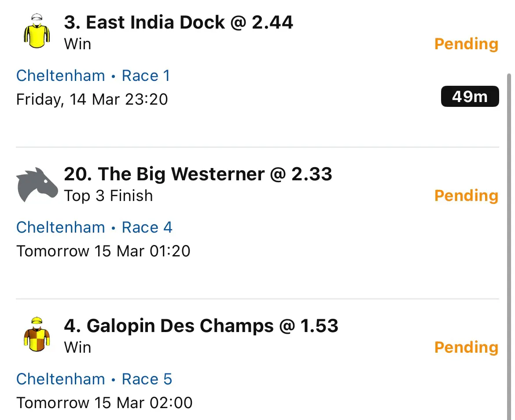Viewport: 515px width, 420px height.
Task: Open Cheltenham Race 1 link
Action: click(93, 76)
